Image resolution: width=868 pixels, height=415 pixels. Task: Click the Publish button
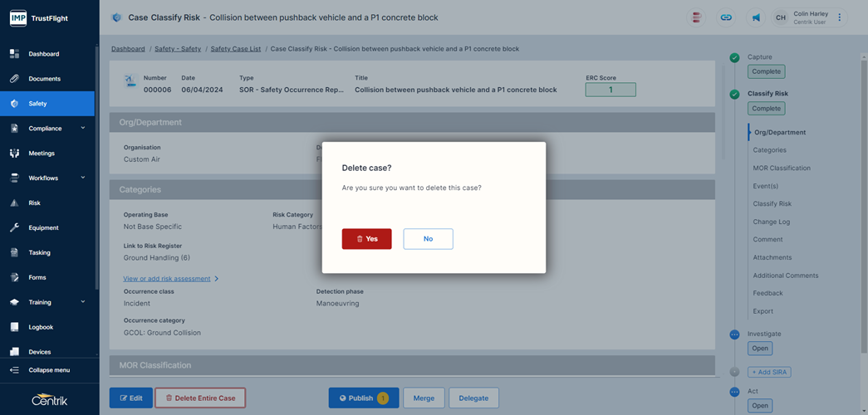(x=364, y=398)
